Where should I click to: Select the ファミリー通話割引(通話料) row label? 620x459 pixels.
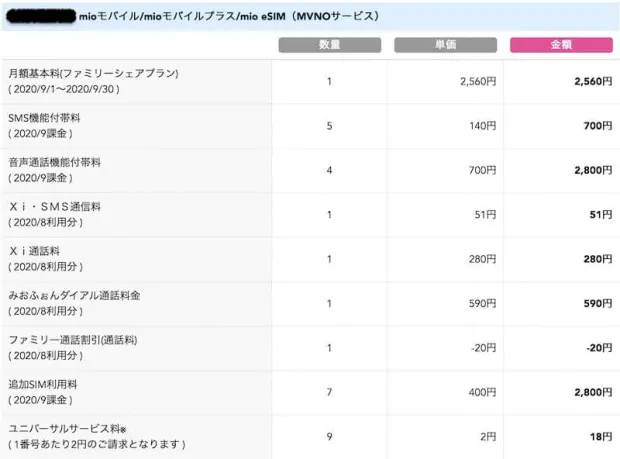tap(73, 340)
